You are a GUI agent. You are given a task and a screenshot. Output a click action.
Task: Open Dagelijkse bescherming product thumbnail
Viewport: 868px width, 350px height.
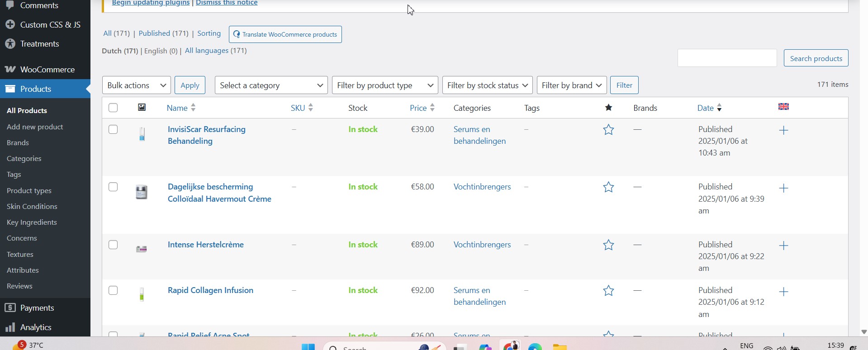pos(142,192)
